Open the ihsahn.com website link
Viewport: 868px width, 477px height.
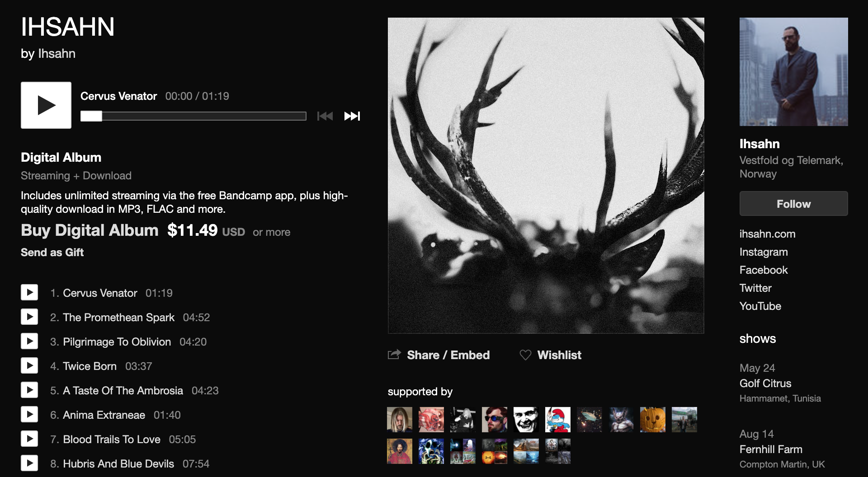pyautogui.click(x=767, y=234)
